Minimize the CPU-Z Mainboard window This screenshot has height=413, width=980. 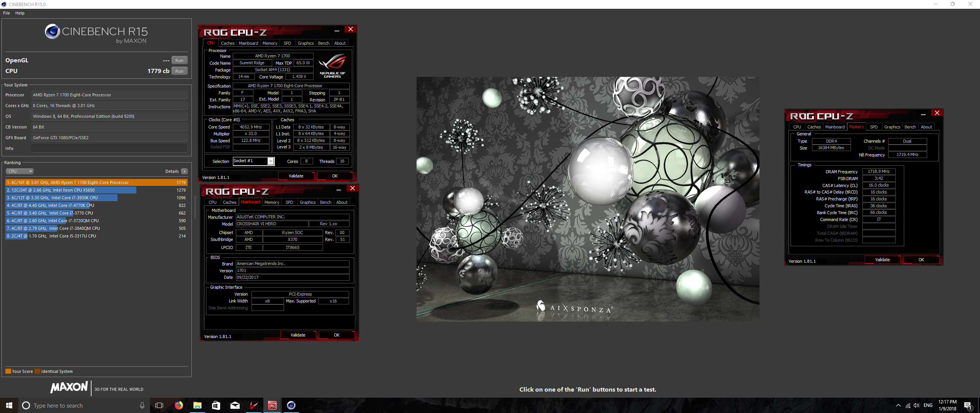pyautogui.click(x=338, y=189)
